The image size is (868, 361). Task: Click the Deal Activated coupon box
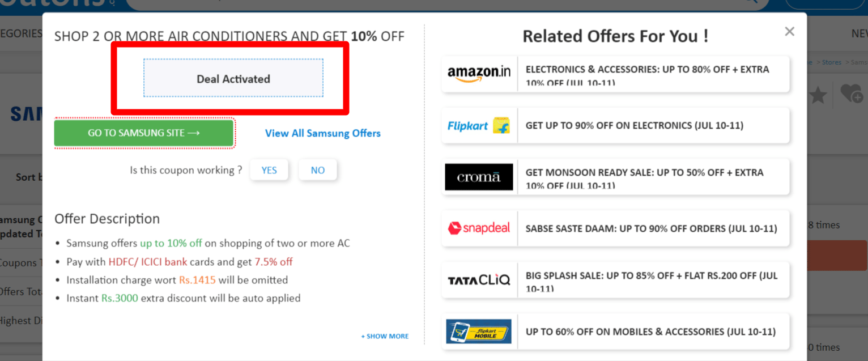click(x=233, y=79)
